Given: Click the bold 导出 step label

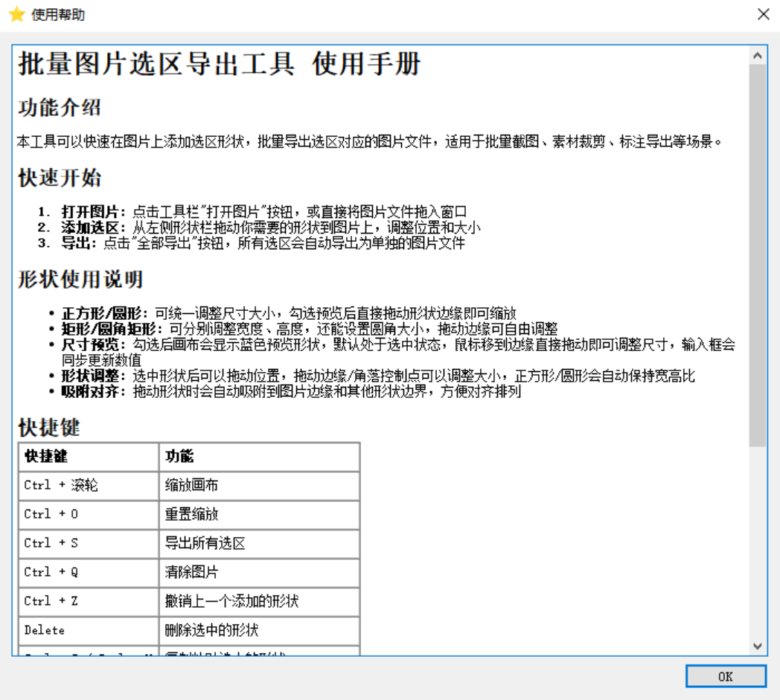Looking at the screenshot, I should [79, 243].
